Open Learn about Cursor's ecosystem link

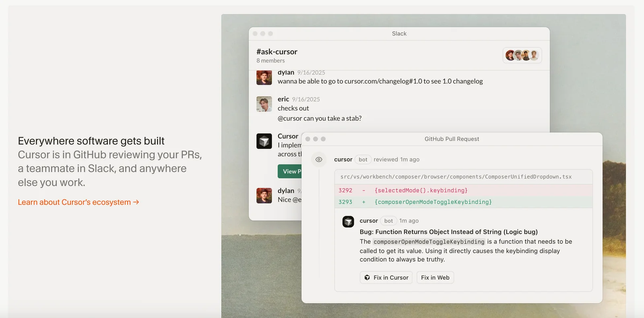point(78,202)
